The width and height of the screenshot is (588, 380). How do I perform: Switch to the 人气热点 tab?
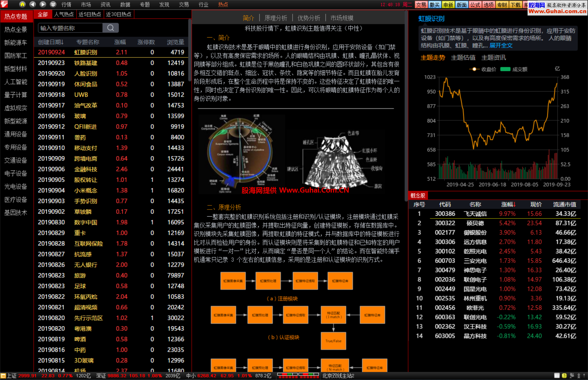64,14
